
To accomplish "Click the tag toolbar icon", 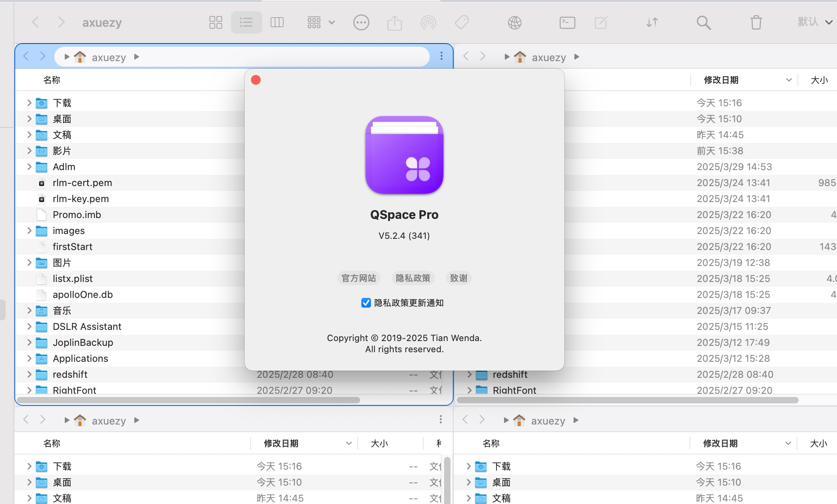I will [462, 22].
